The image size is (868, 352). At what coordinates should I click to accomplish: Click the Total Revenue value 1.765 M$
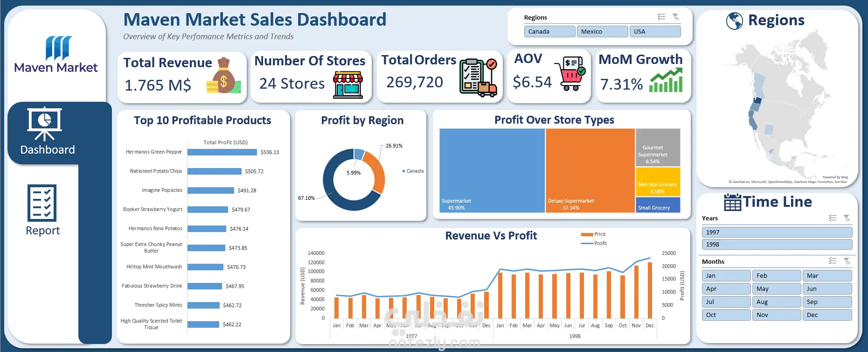point(158,85)
